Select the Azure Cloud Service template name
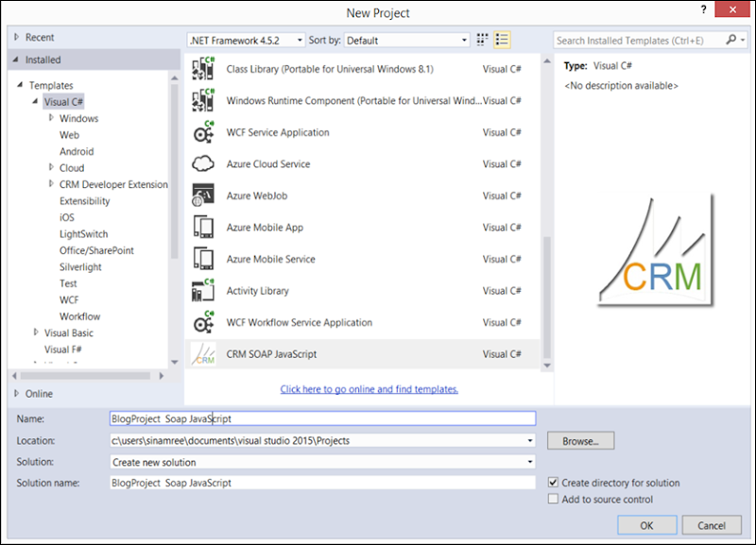Image resolution: width=756 pixels, height=545 pixels. (x=268, y=163)
